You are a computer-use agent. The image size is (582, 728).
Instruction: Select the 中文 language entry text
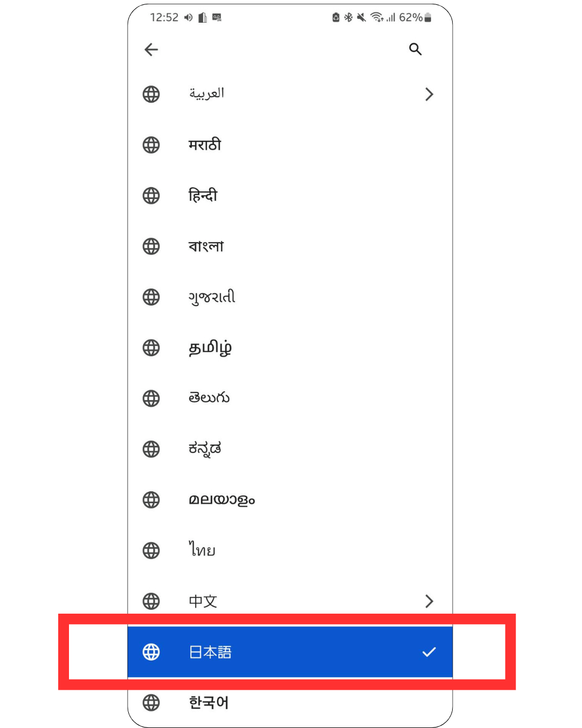203,601
